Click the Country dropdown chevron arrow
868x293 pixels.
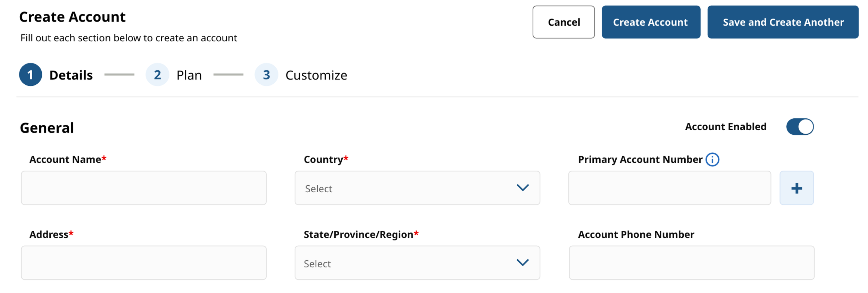point(523,188)
